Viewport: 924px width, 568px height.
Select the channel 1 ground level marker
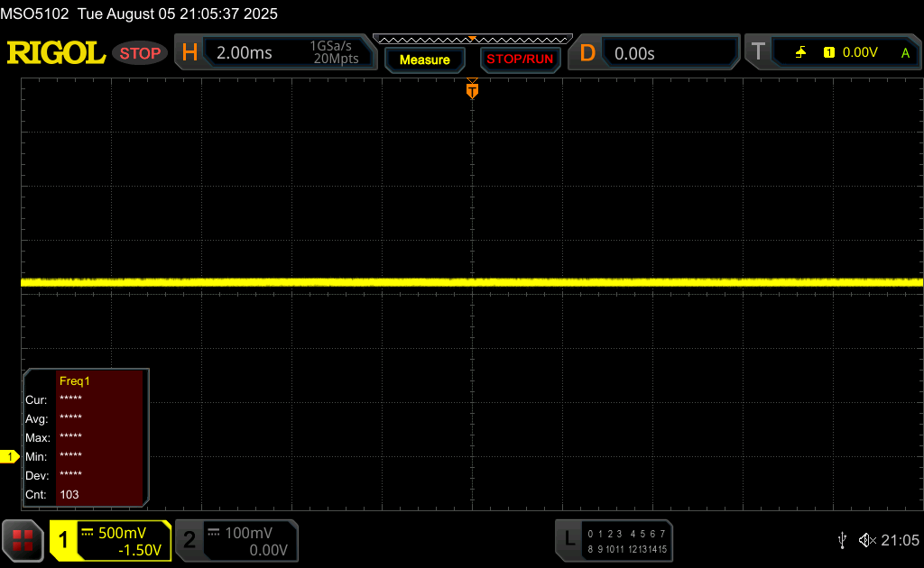point(10,457)
